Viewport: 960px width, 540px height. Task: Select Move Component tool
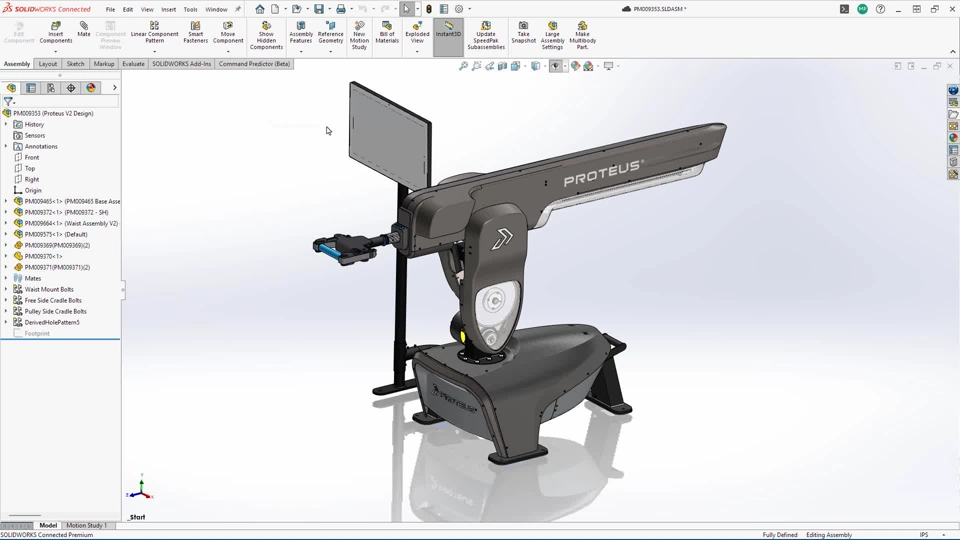228,32
